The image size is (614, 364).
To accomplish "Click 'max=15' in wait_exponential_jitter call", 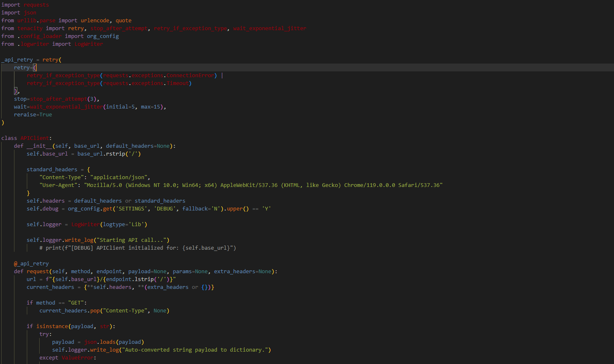I will [151, 107].
